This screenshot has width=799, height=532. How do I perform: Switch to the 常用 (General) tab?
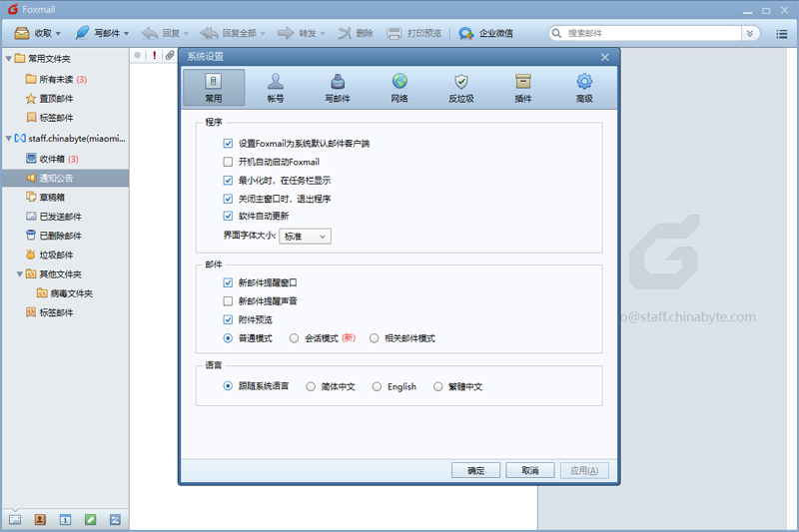point(214,88)
